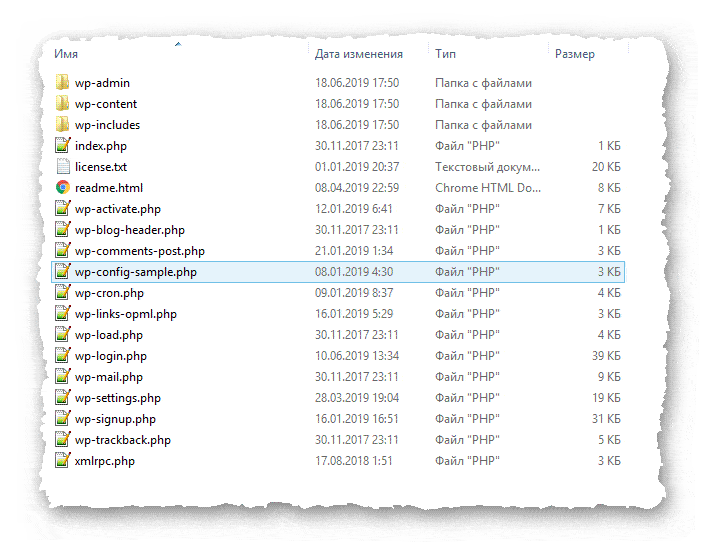Viewport: 704px width, 544px height.
Task: Click the 5 КБ size value
Action: point(609,439)
